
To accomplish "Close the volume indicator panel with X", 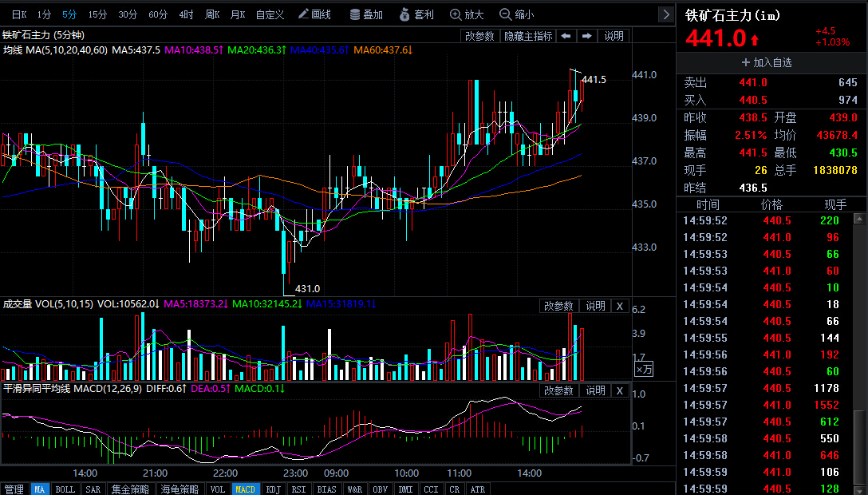I will click(620, 306).
